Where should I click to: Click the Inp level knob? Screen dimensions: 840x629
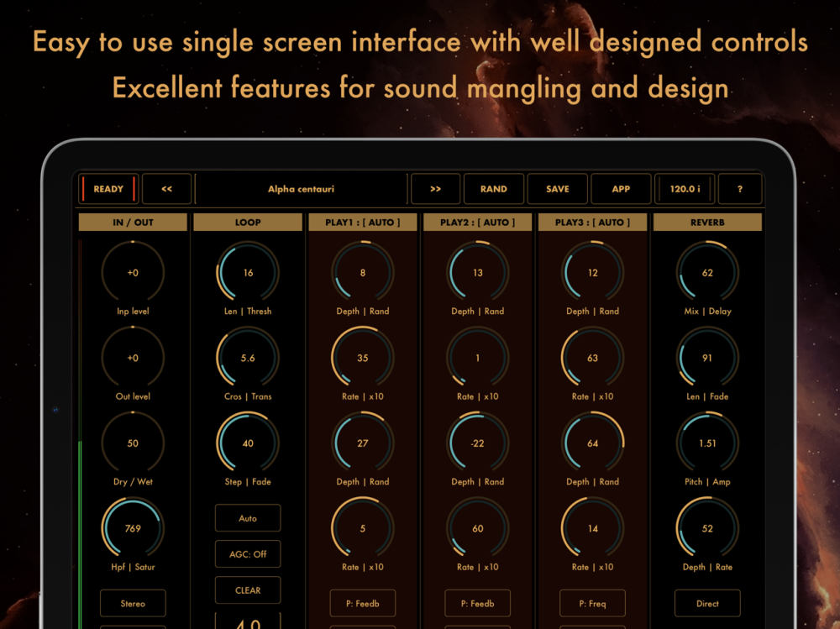pos(133,273)
